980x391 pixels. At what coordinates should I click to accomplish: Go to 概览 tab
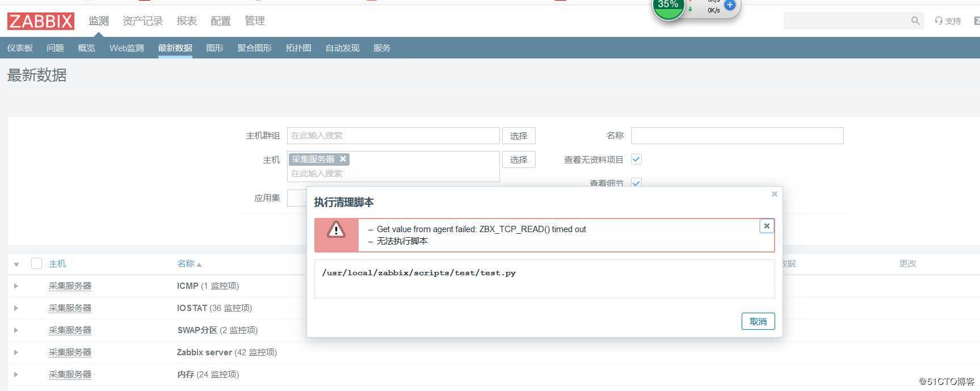[x=86, y=48]
